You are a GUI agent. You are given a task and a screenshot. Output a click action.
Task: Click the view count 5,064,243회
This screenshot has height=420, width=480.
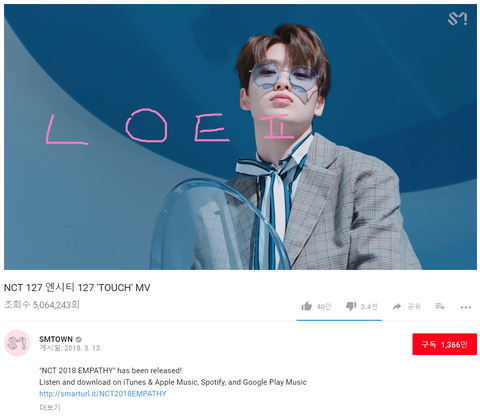[42, 305]
